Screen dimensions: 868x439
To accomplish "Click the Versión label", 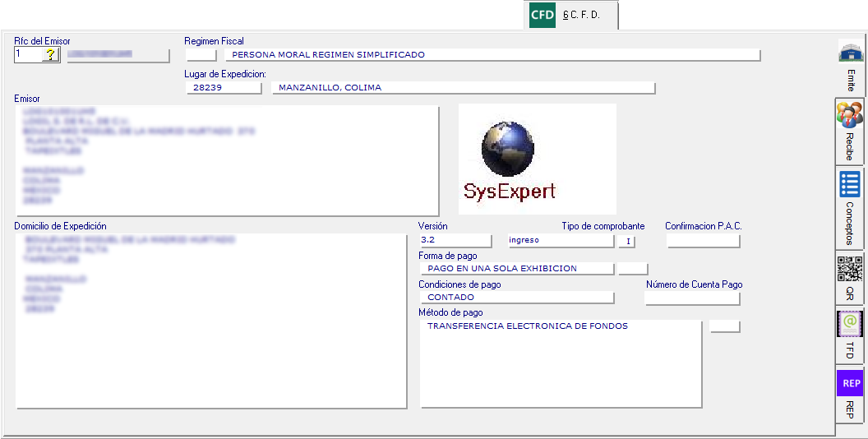I will point(433,226).
